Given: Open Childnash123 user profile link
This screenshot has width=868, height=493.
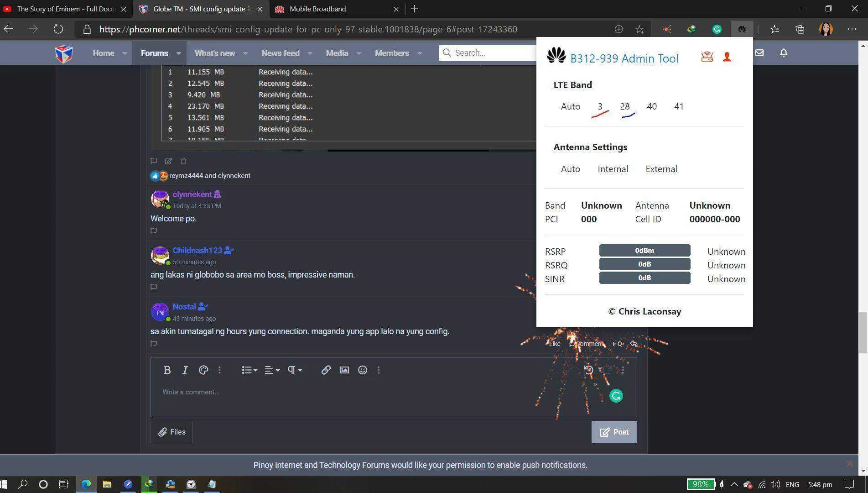Looking at the screenshot, I should point(197,251).
